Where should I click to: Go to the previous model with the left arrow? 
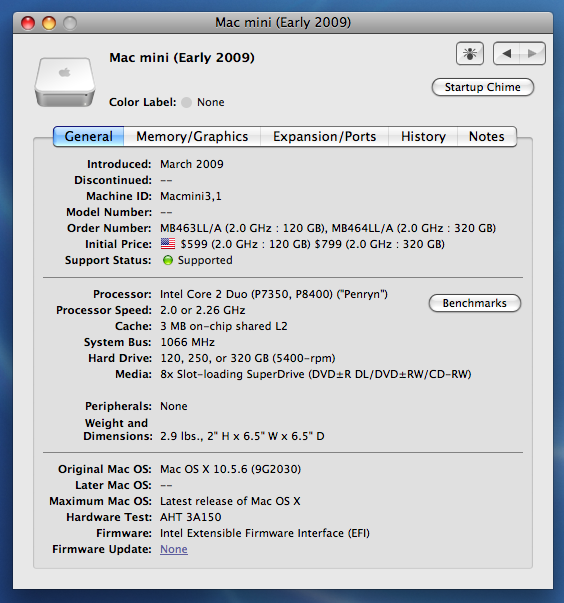click(506, 53)
